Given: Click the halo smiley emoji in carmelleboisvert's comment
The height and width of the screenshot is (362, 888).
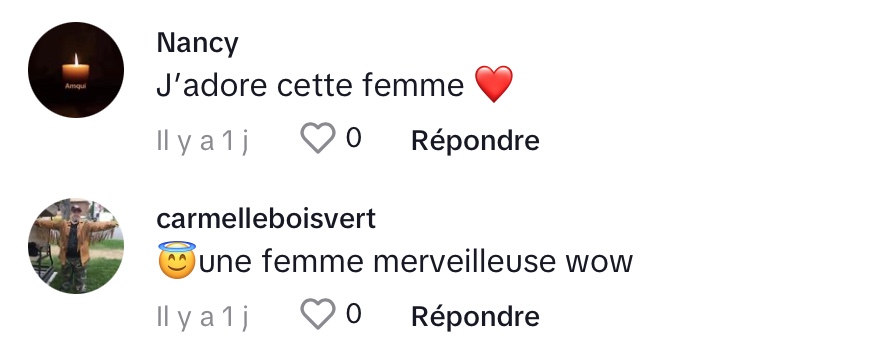Looking at the screenshot, I should tap(177, 260).
